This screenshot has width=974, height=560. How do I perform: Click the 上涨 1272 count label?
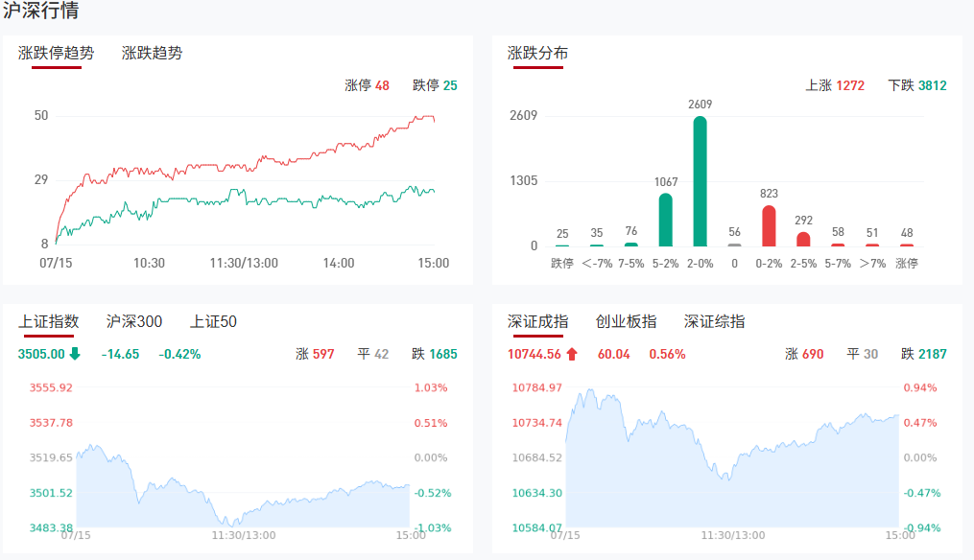pyautogui.click(x=835, y=85)
